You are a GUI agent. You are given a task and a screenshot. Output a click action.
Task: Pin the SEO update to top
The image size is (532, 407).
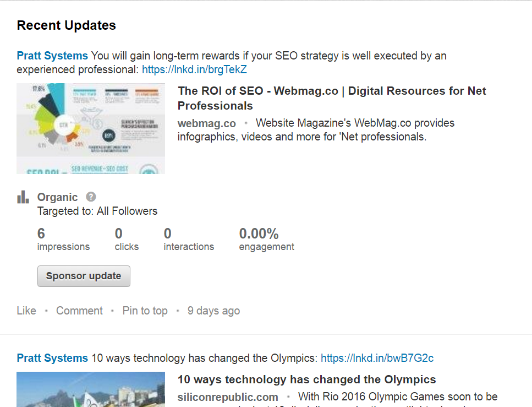pos(145,311)
